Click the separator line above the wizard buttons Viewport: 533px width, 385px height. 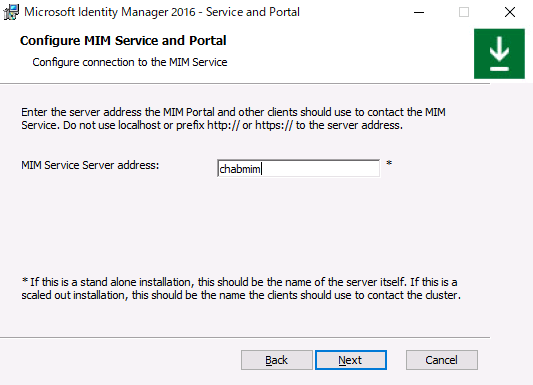pyautogui.click(x=245, y=337)
